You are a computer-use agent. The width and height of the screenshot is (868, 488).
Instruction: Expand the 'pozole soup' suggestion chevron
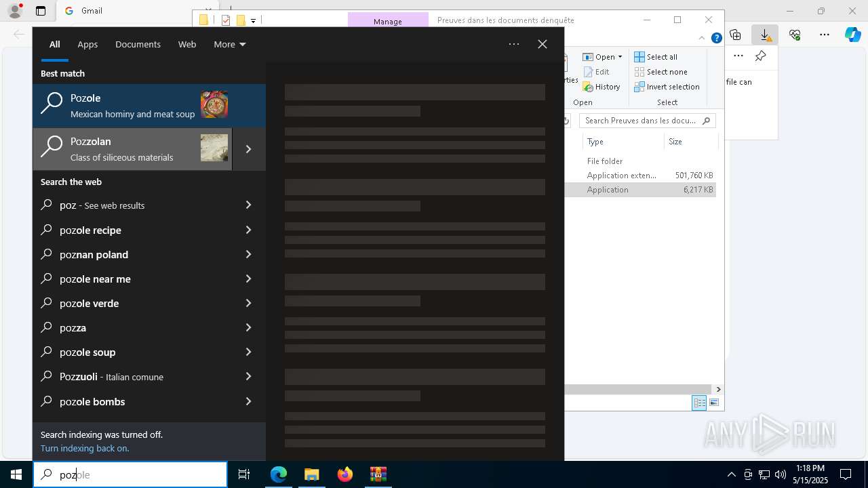point(248,352)
